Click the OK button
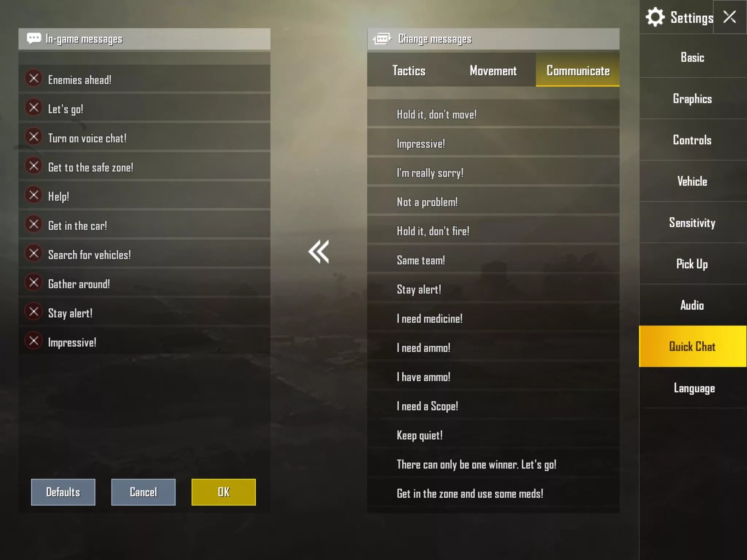This screenshot has height=560, width=747. coord(224,492)
